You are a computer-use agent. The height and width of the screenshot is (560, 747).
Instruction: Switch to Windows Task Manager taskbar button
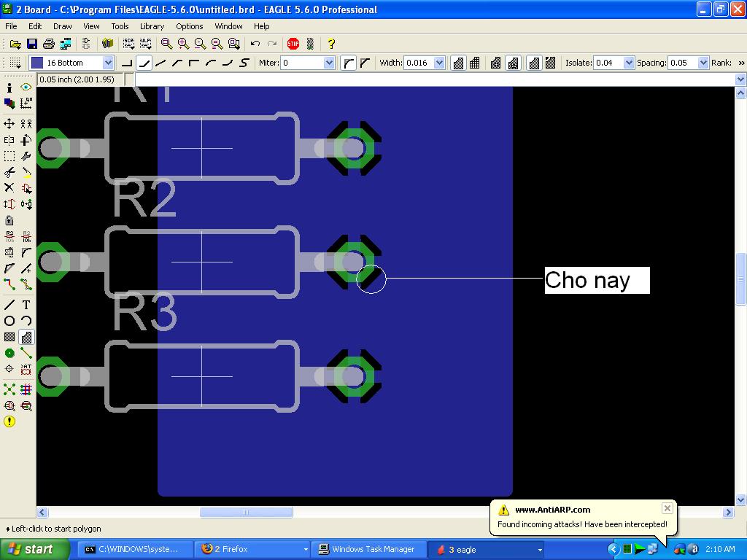pyautogui.click(x=368, y=549)
